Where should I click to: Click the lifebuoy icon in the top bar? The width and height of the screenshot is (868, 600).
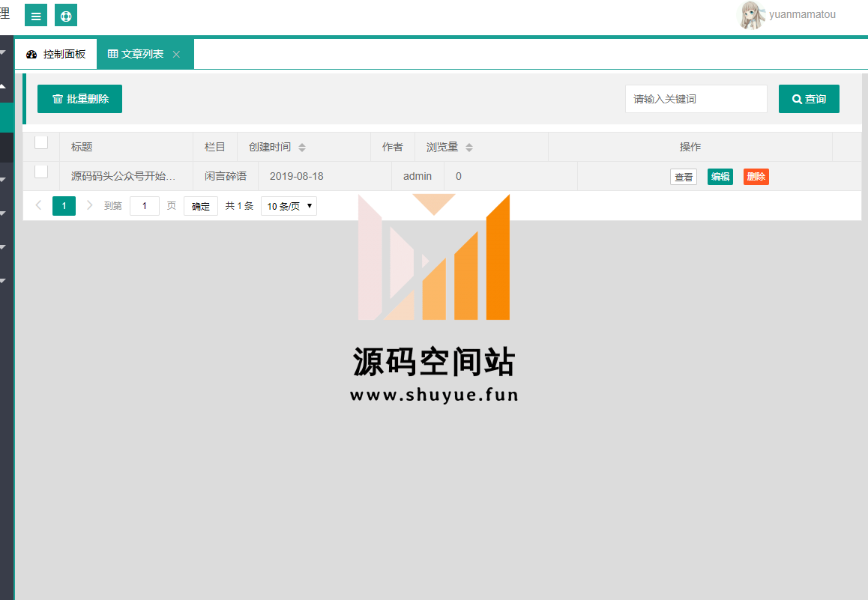point(66,16)
